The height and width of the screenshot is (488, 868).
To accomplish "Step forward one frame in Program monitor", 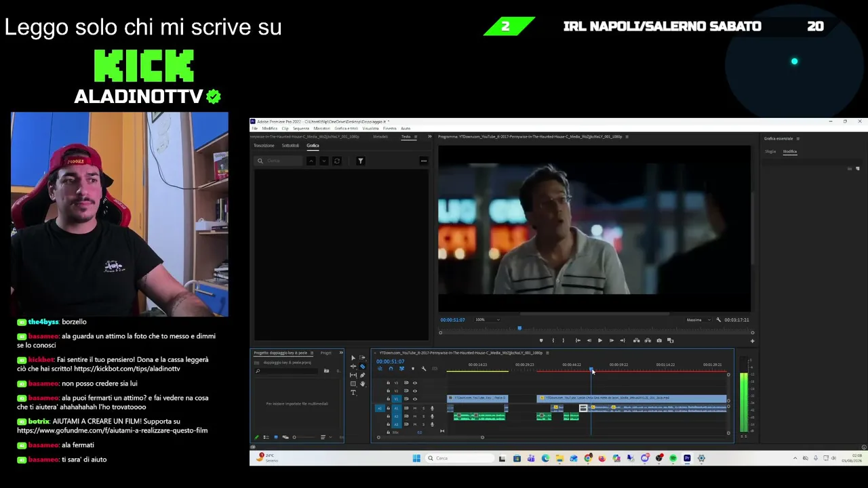I will 611,340.
